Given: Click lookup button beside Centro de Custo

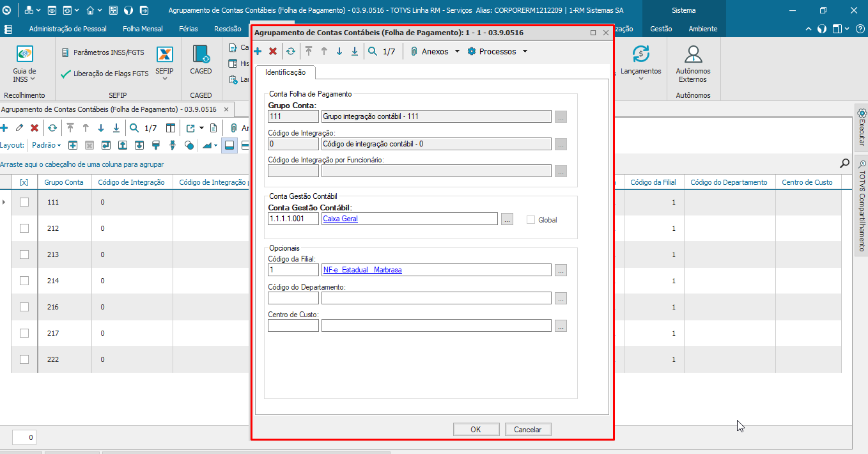Looking at the screenshot, I should pyautogui.click(x=561, y=325).
